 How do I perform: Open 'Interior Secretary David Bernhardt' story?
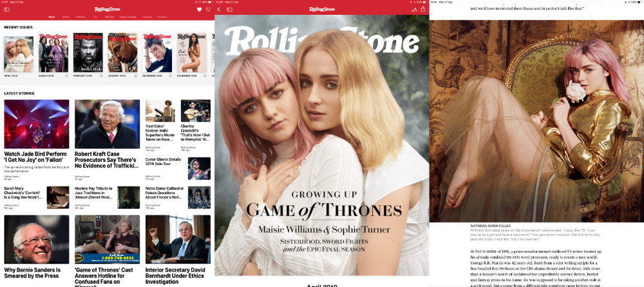(x=175, y=276)
